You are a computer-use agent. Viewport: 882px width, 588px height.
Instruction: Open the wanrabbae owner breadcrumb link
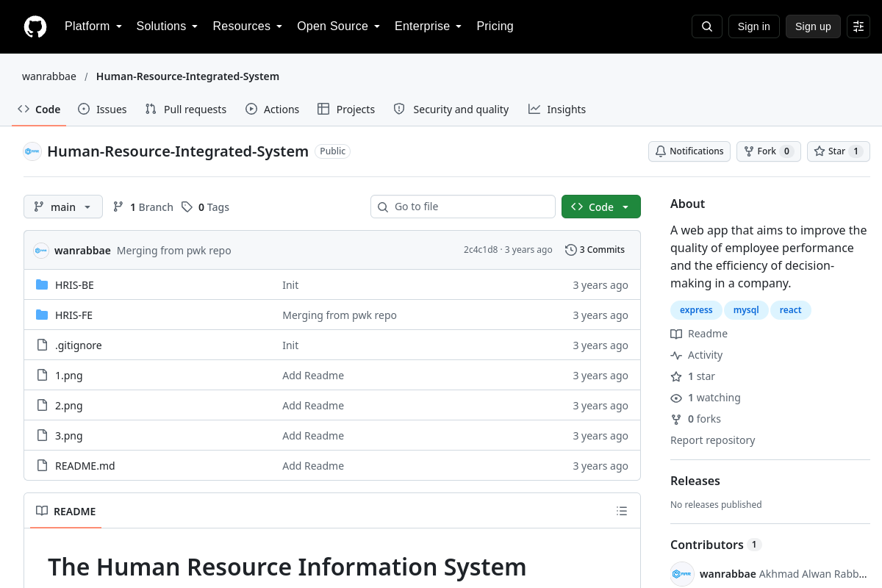click(49, 76)
